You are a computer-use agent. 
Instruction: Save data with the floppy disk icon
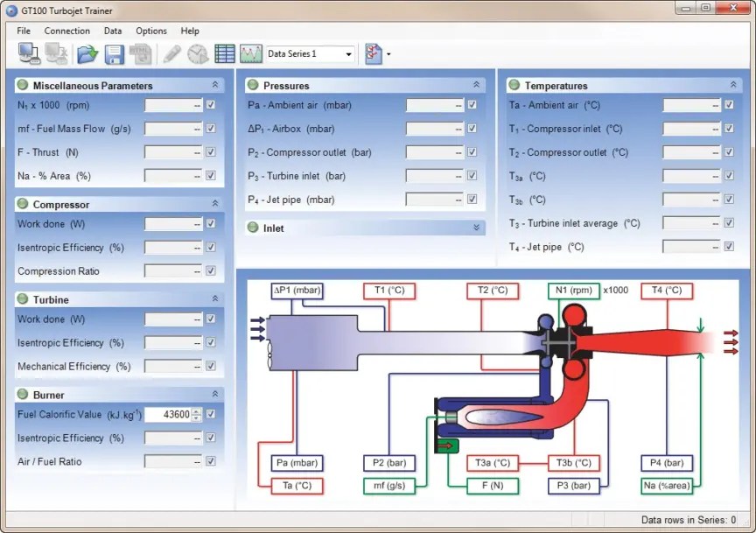(115, 54)
